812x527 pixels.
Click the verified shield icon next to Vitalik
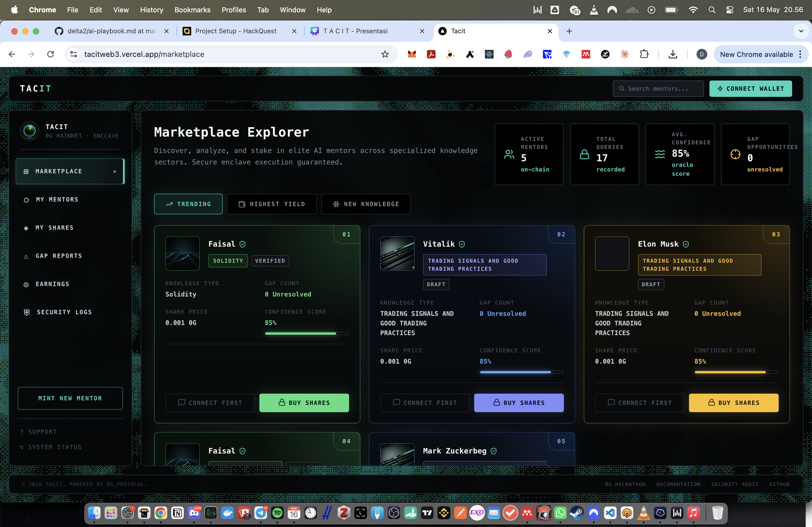coord(462,244)
